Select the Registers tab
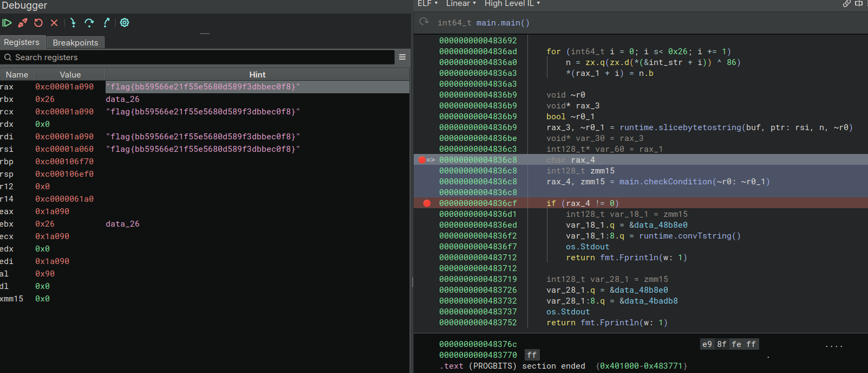Viewport: 868px width, 373px height. [x=22, y=42]
